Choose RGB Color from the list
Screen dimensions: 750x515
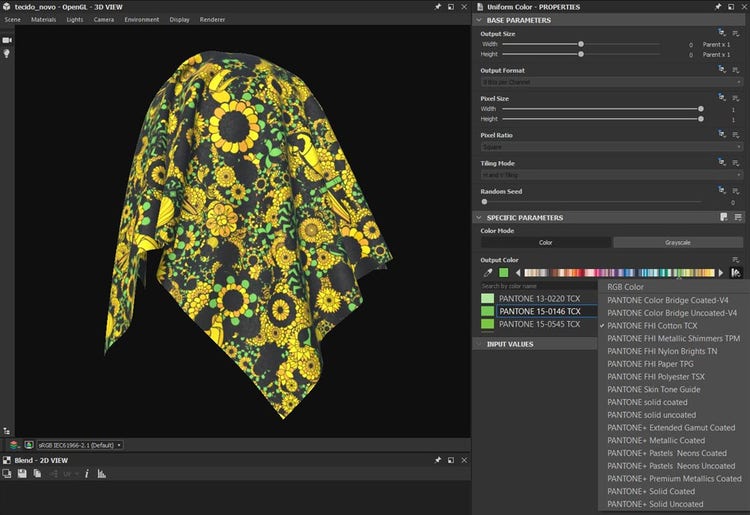[626, 287]
